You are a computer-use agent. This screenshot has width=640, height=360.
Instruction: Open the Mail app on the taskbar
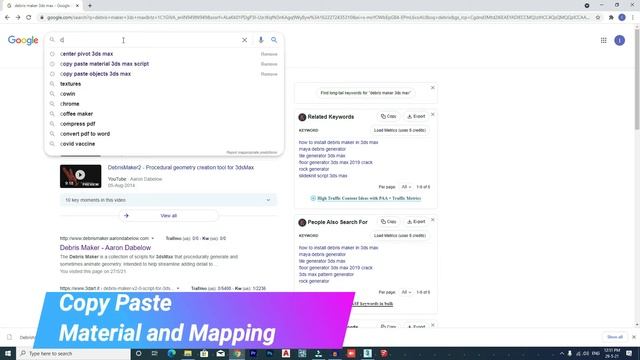pos(220,353)
